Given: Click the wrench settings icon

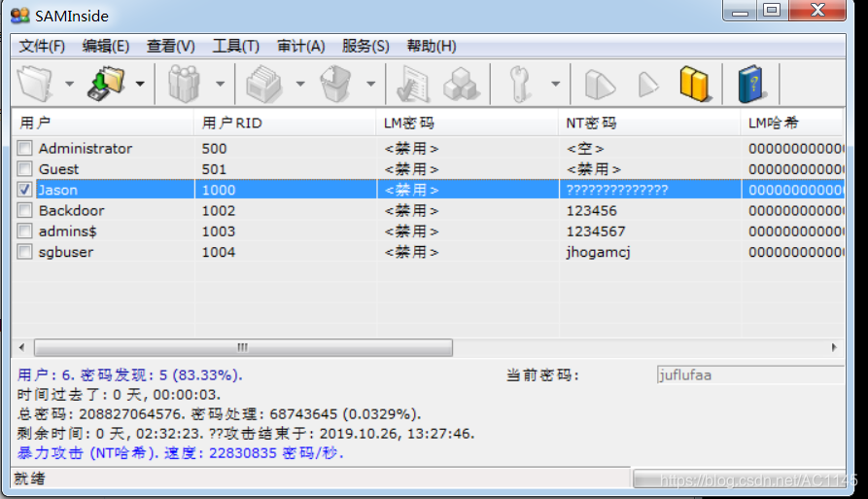Looking at the screenshot, I should 519,84.
